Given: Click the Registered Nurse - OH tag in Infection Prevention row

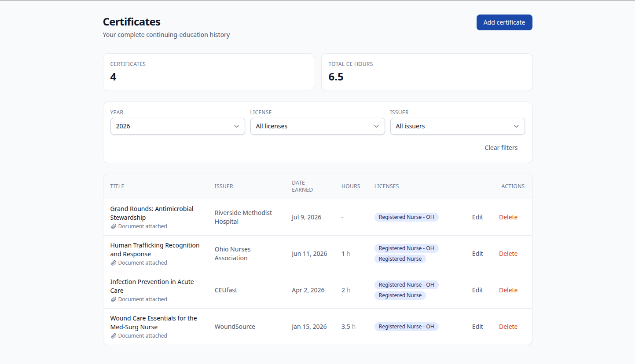Looking at the screenshot, I should tap(407, 285).
